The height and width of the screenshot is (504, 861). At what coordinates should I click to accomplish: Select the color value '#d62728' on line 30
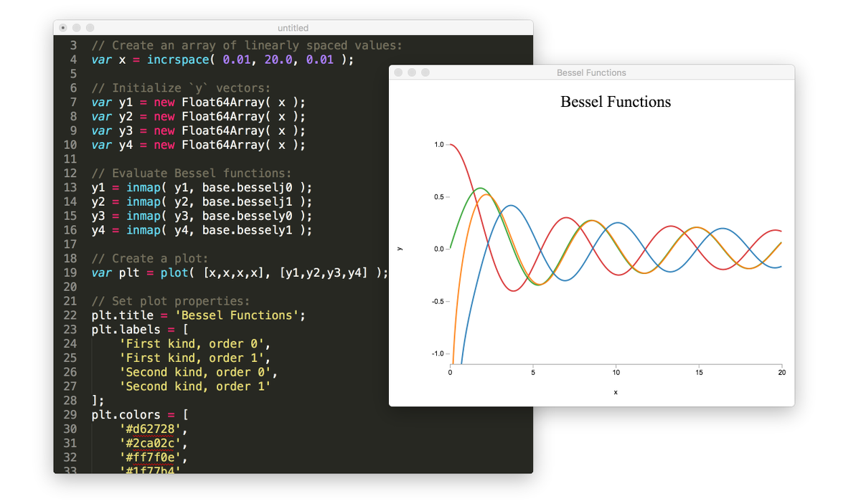pyautogui.click(x=149, y=429)
